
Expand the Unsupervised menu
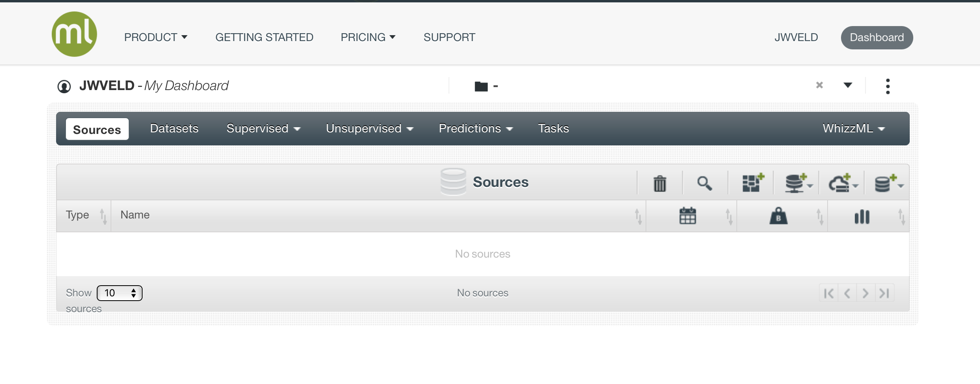pos(370,128)
